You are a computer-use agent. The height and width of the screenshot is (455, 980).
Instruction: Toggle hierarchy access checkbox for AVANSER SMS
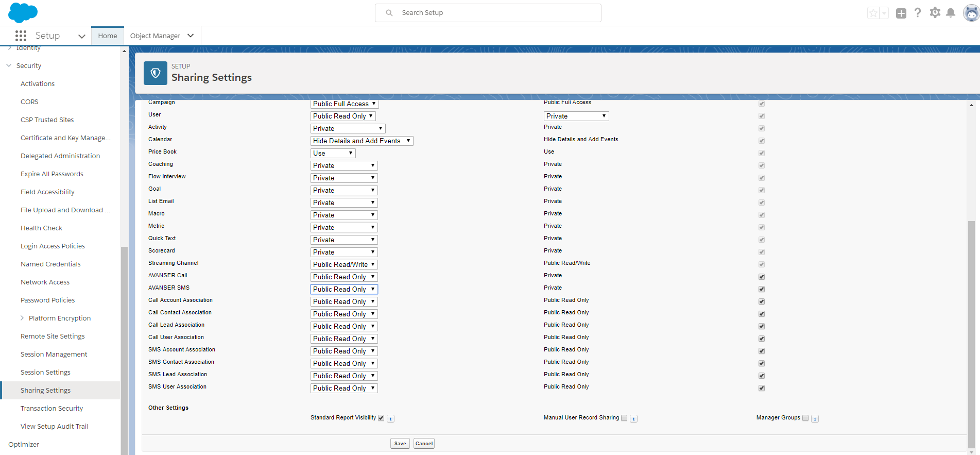(762, 289)
